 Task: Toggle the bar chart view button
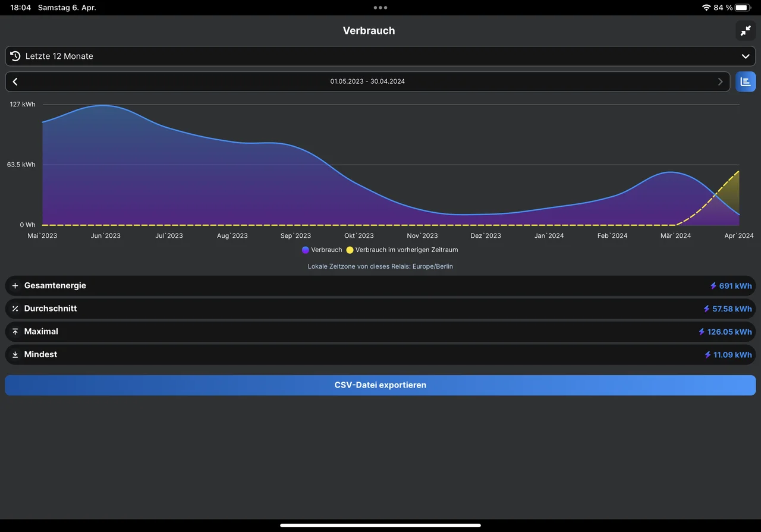(746, 81)
